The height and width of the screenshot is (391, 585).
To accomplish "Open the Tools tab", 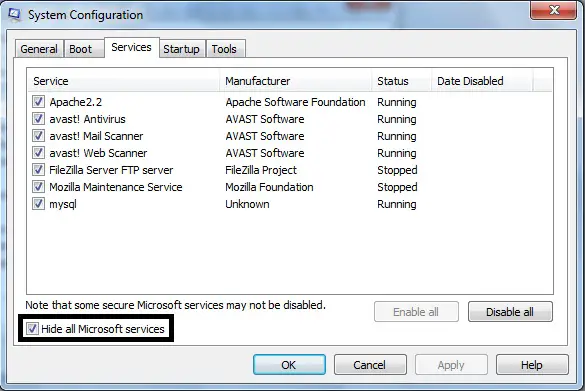I will tap(225, 49).
